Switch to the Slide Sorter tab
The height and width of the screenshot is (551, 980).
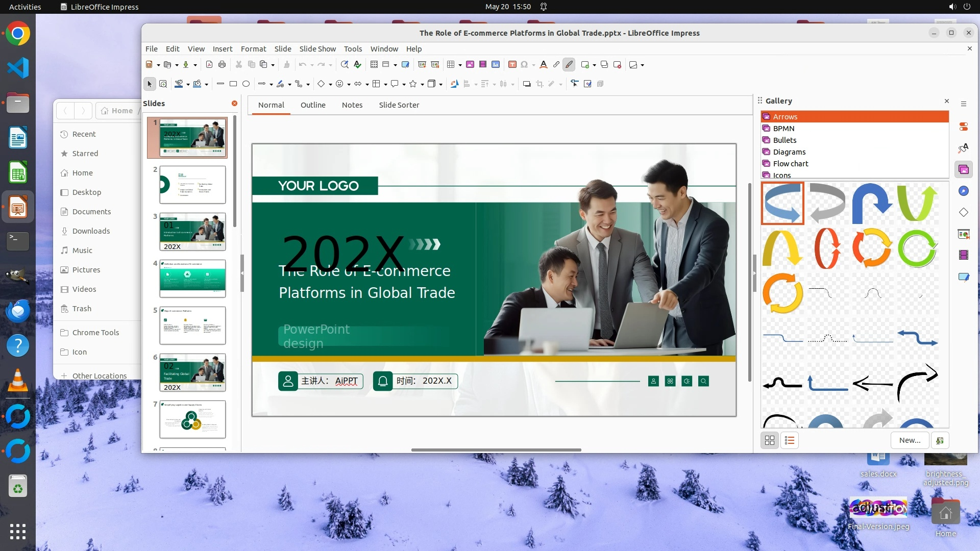[399, 105]
